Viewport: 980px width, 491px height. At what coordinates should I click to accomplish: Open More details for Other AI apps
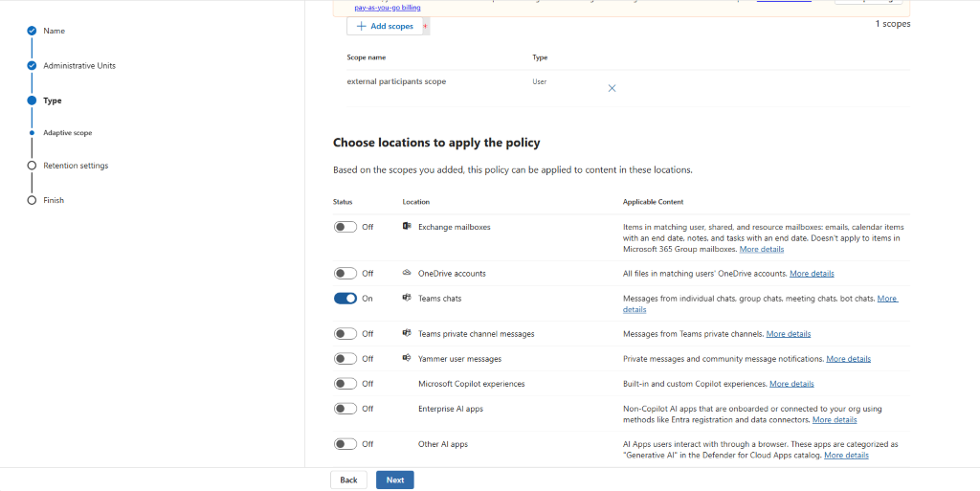pos(846,456)
